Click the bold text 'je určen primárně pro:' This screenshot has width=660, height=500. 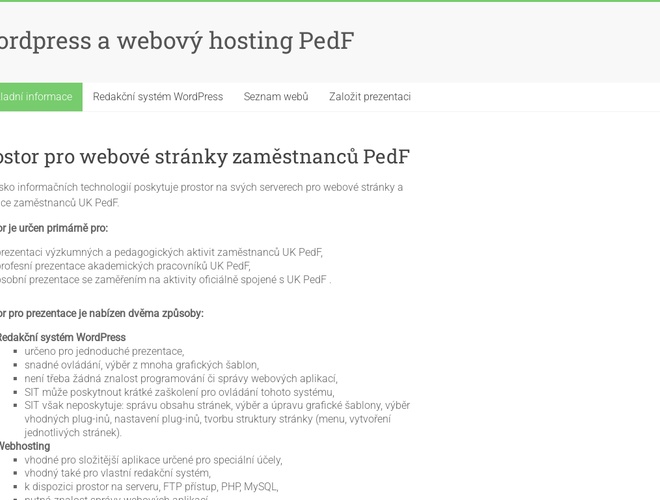pos(55,228)
